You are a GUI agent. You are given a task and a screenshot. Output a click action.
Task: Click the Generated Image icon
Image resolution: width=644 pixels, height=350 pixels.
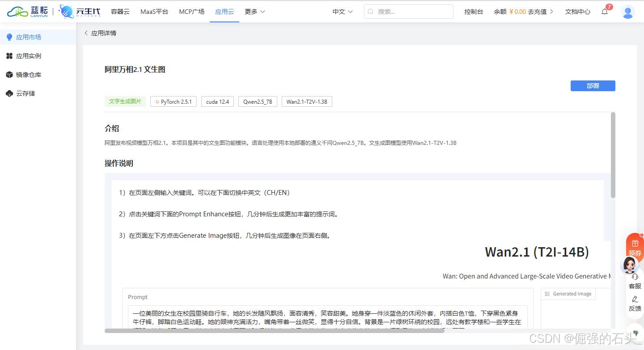(x=547, y=294)
